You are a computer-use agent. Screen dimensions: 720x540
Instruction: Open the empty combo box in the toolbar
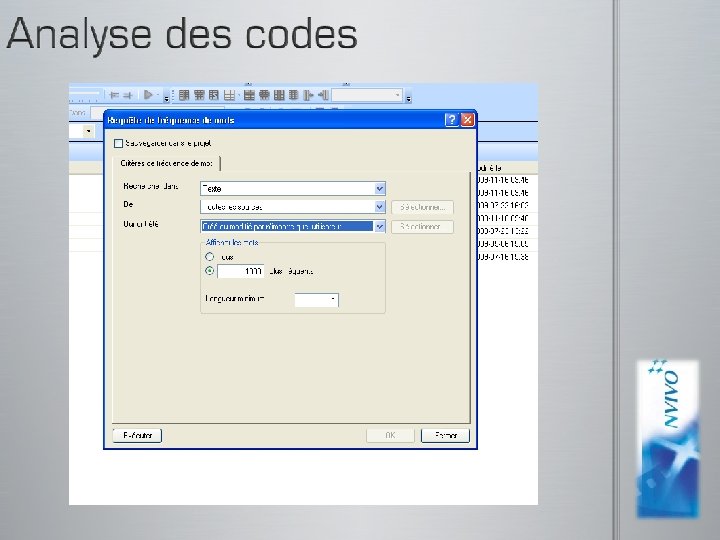(367, 95)
